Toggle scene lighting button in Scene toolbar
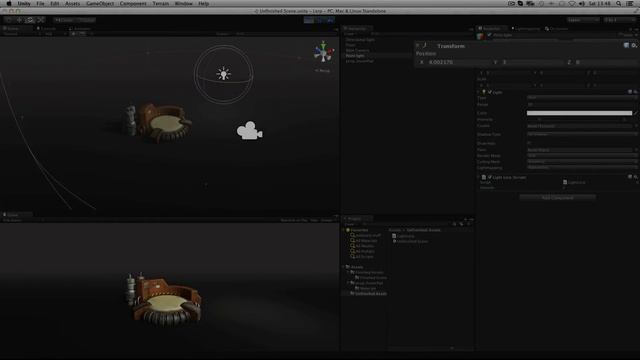 click(x=74, y=34)
